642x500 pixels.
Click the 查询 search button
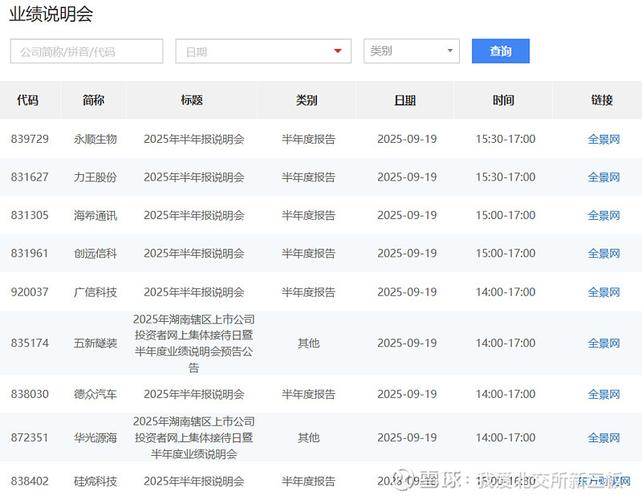click(x=500, y=51)
